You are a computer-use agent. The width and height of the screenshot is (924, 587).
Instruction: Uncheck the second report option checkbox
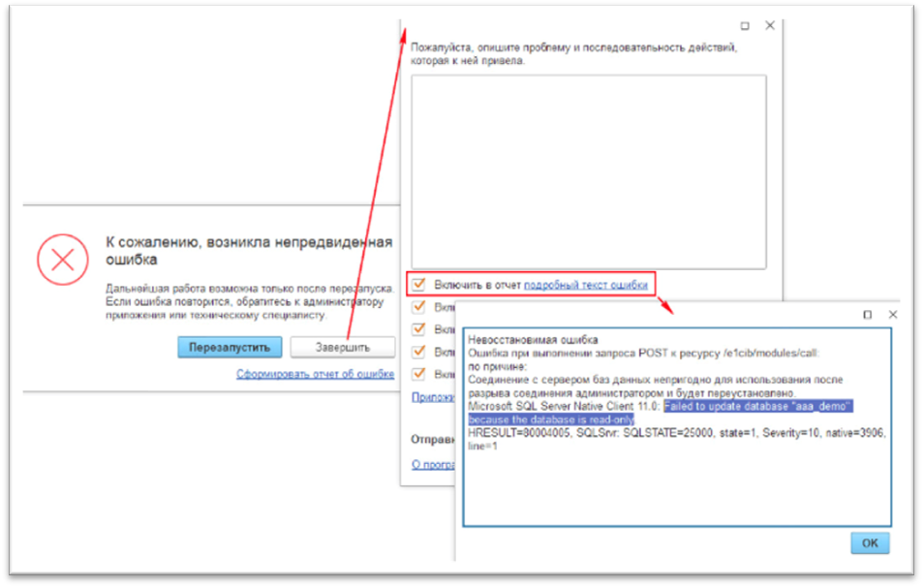(x=418, y=307)
